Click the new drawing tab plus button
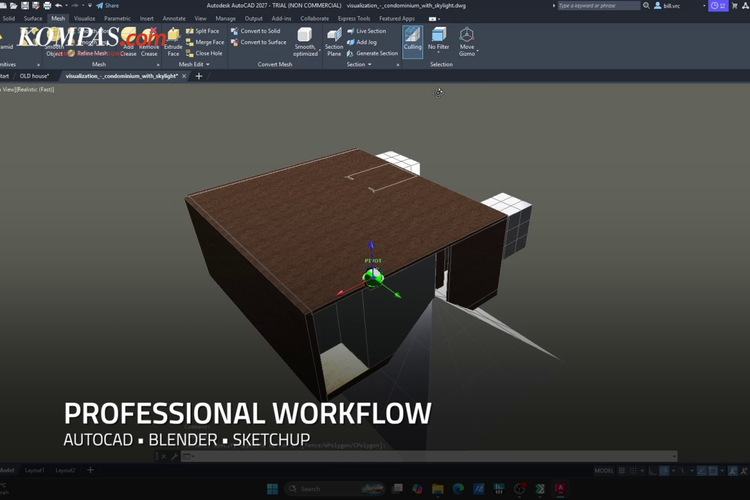The width and height of the screenshot is (750, 500). pyautogui.click(x=199, y=76)
